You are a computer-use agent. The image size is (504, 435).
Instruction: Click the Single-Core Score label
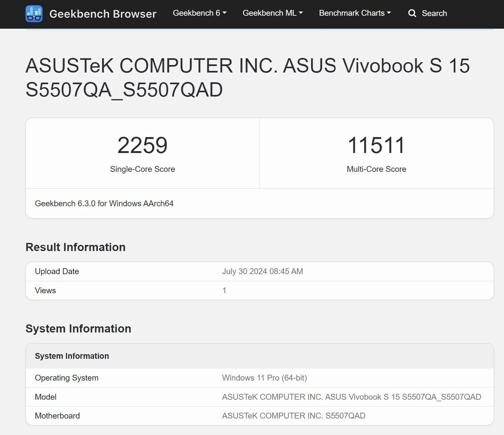click(x=143, y=169)
